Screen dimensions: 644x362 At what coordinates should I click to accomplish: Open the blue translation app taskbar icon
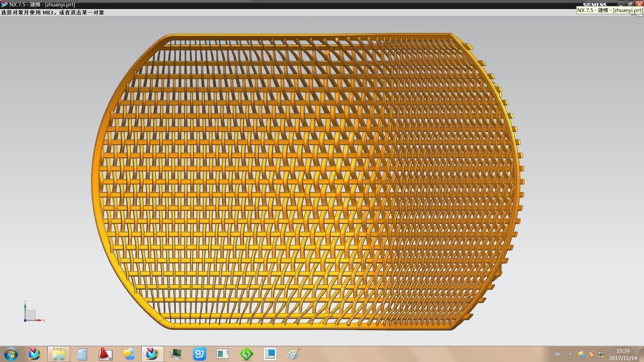[x=200, y=354]
